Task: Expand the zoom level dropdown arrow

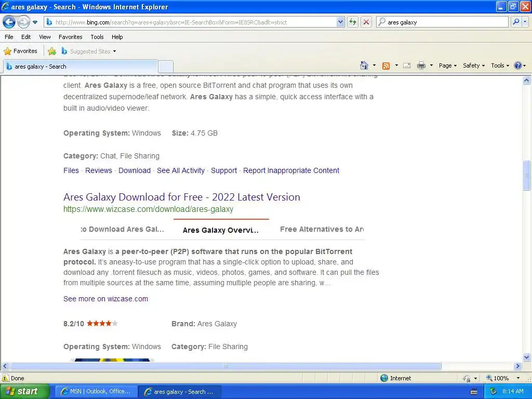Action: pos(518,378)
